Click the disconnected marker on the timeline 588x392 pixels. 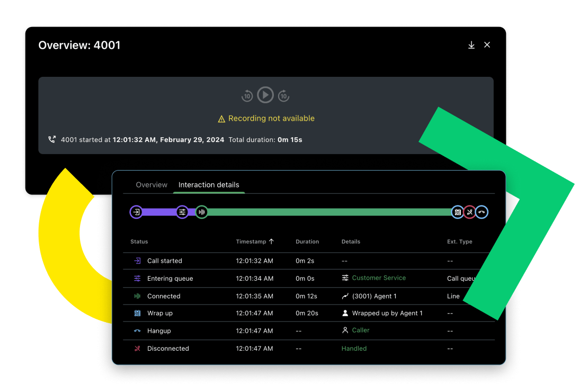pyautogui.click(x=469, y=212)
